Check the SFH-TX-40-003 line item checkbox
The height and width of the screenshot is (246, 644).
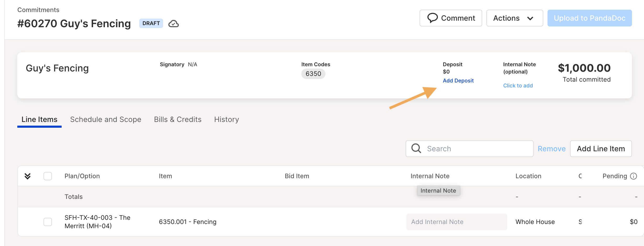click(x=48, y=222)
